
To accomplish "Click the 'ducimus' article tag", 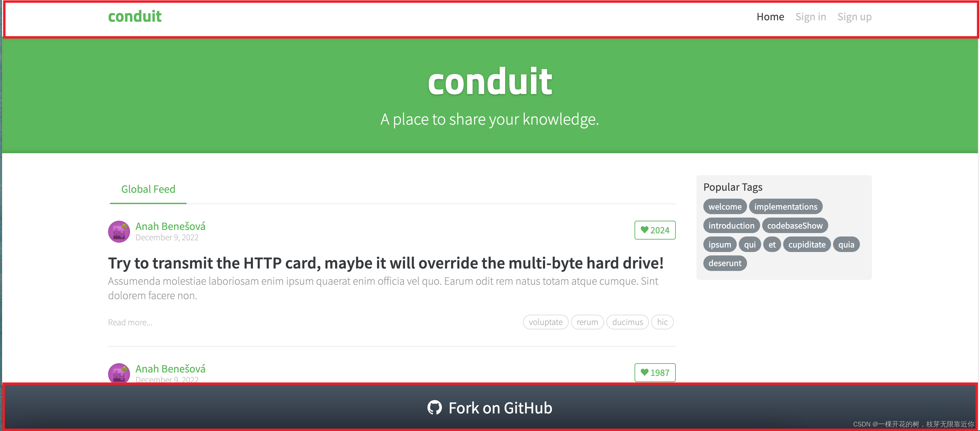I will tap(628, 322).
